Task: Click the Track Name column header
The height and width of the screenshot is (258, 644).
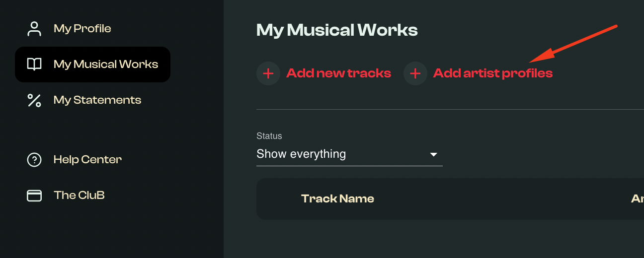Action: (337, 199)
